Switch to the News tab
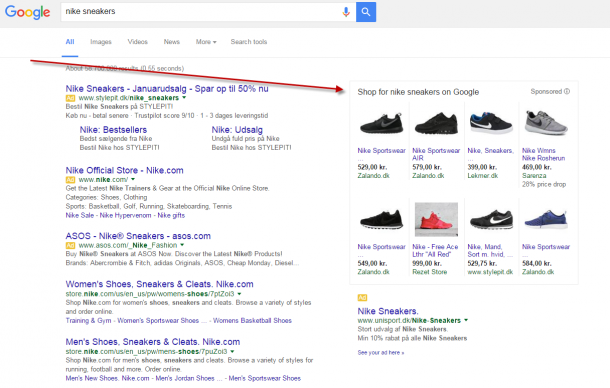Screen dimensions: 610x388 pyautogui.click(x=172, y=42)
